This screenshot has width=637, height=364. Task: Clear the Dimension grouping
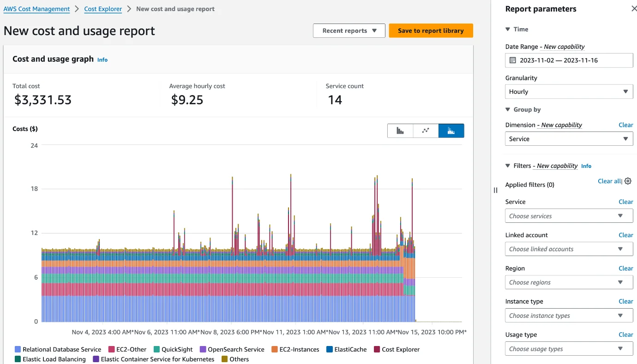coord(626,125)
